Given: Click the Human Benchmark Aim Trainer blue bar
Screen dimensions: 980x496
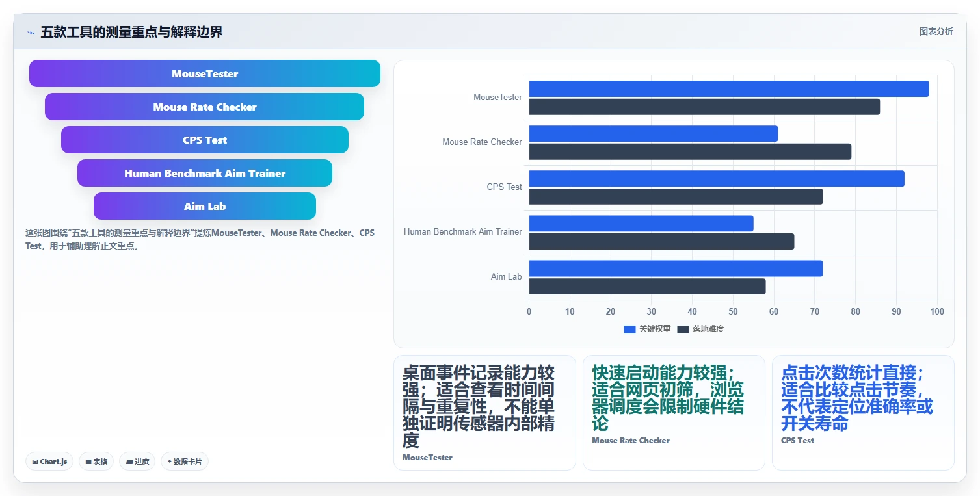Looking at the screenshot, I should 641,224.
